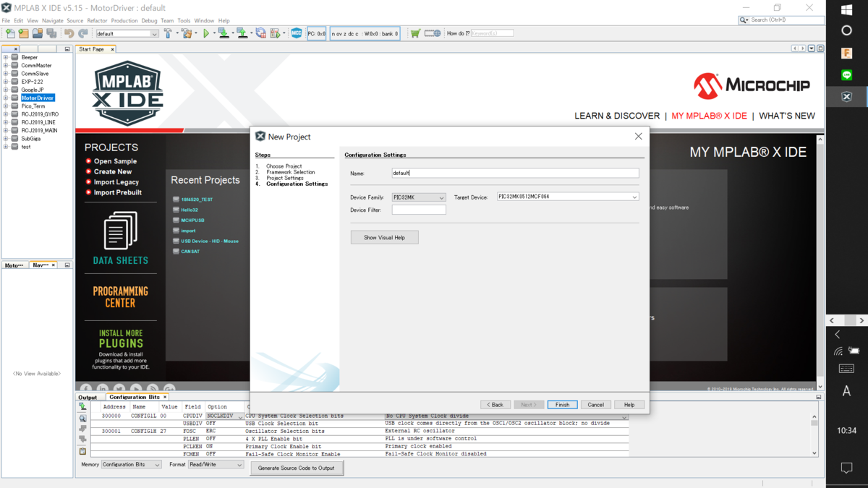
Task: Click the Redo toolbar icon
Action: (83, 33)
